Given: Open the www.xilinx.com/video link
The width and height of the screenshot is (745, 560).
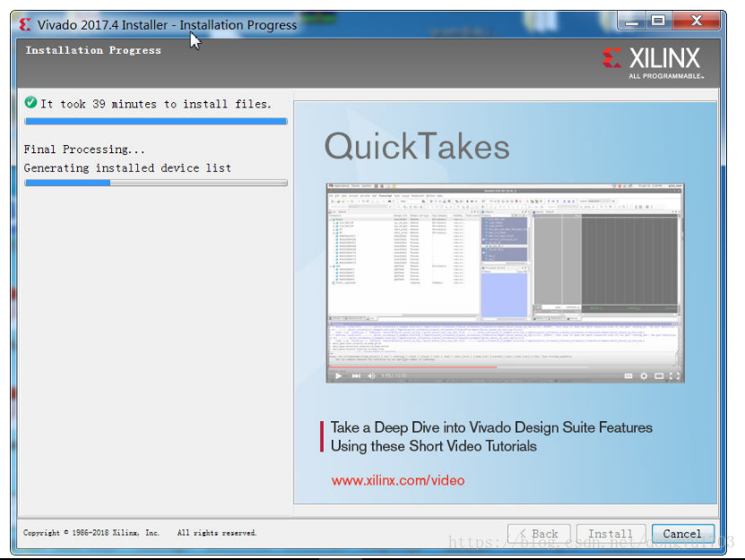Looking at the screenshot, I should 398,480.
